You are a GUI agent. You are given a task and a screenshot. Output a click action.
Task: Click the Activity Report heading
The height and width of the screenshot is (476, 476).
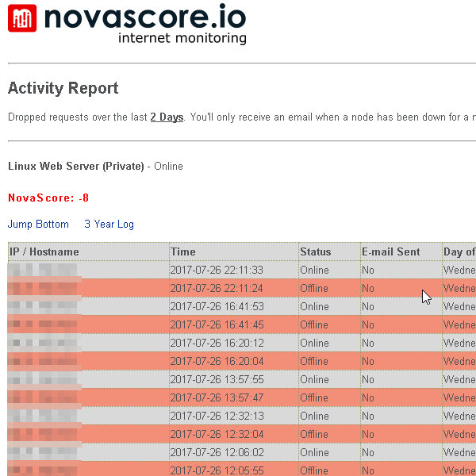click(63, 89)
